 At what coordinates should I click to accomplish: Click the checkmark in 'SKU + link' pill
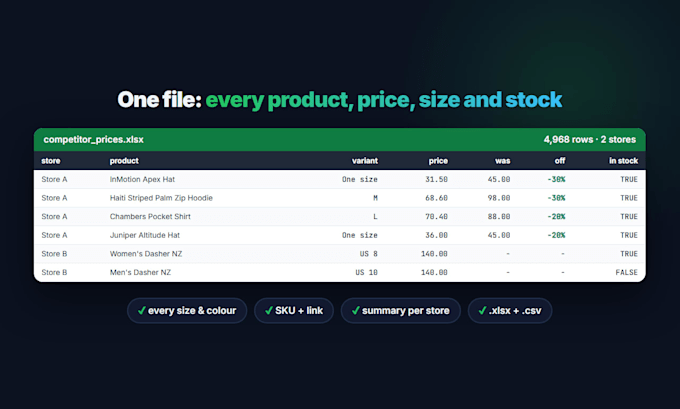[269, 311]
